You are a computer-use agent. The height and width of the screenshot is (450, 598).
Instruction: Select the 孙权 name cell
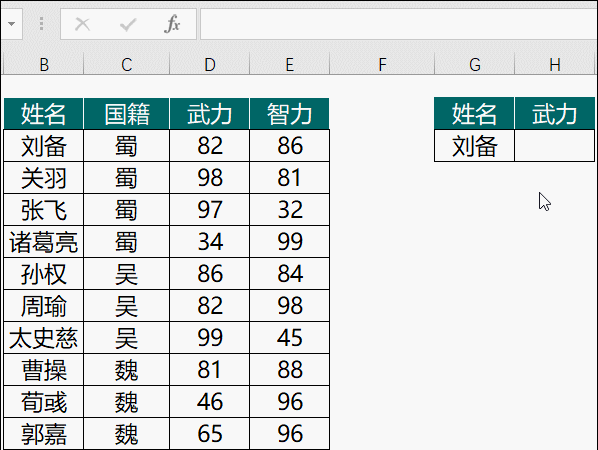coord(43,274)
